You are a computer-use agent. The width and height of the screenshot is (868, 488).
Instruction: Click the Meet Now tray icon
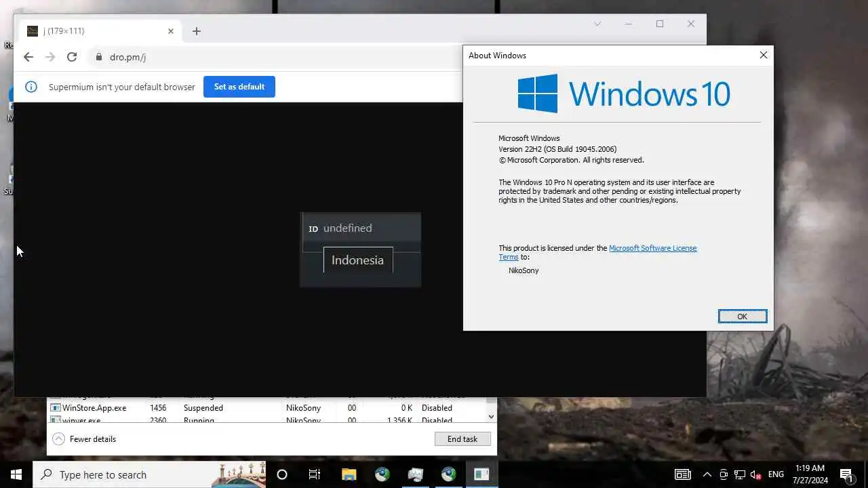coord(724,474)
